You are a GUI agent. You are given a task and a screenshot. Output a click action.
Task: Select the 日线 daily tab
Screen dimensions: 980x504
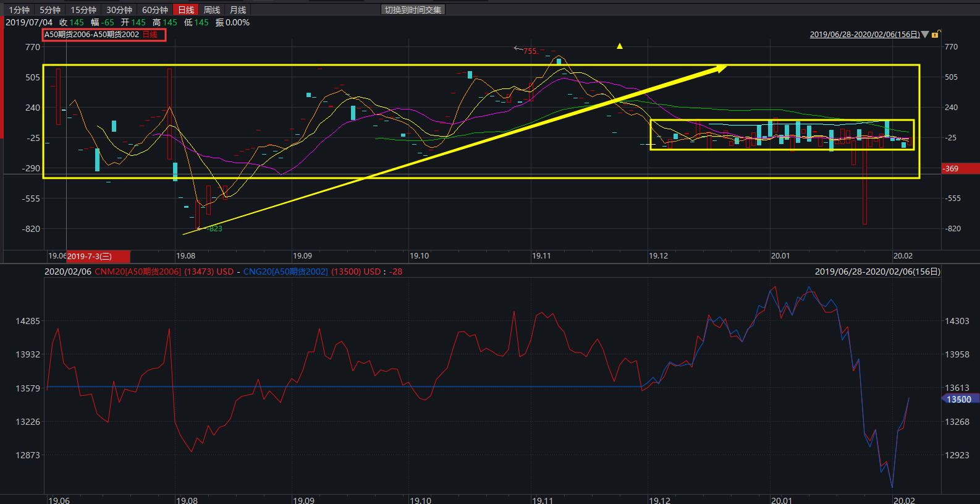point(186,10)
